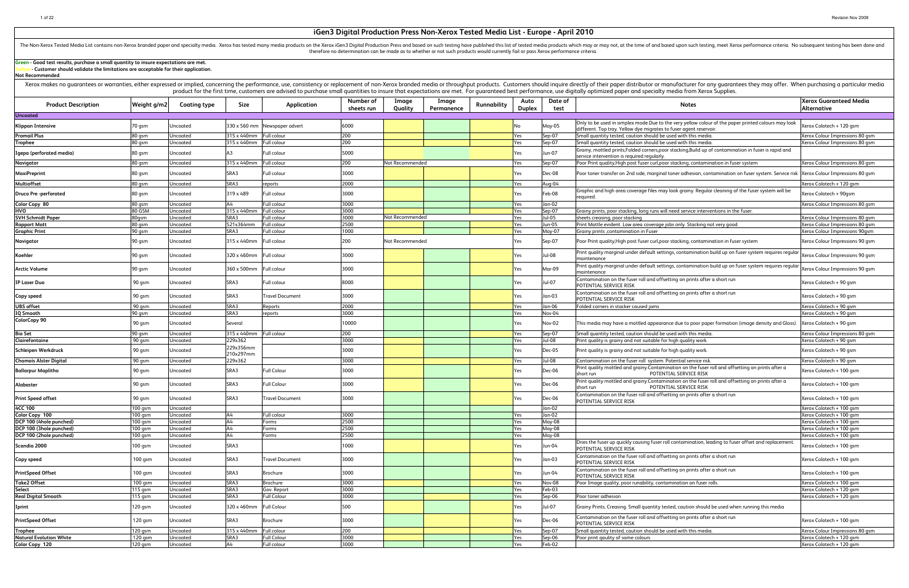Click the 'Date of test' column header

pos(558,105)
